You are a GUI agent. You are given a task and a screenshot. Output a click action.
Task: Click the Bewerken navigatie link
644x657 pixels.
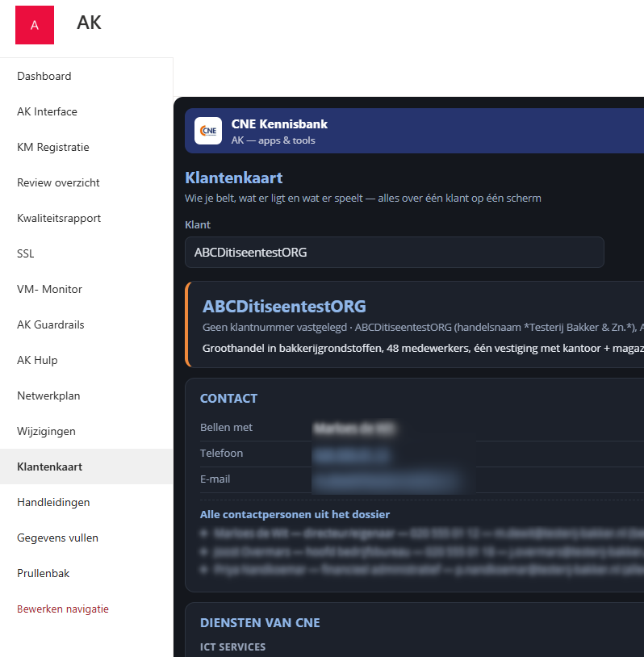point(63,609)
